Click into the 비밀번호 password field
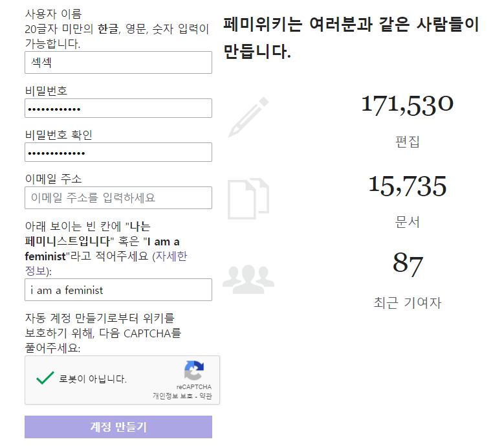504x448 pixels. 118,108
